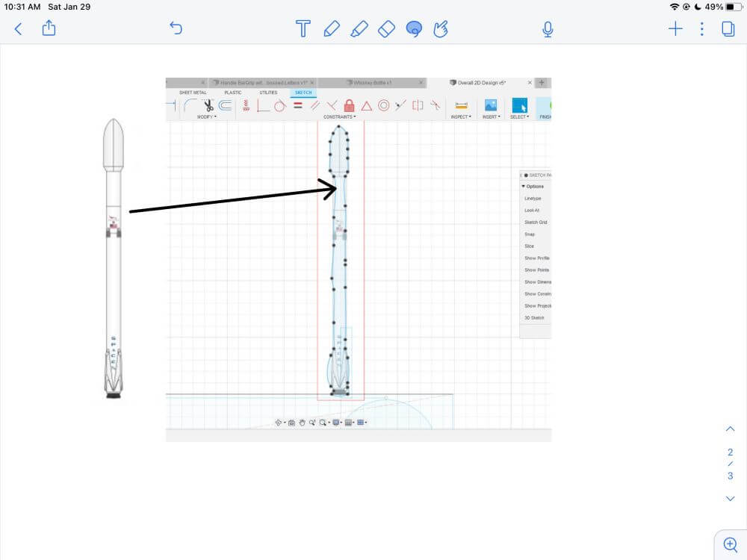Select the Pen tool
Viewport: 747px width, 560px height.
coord(331,28)
